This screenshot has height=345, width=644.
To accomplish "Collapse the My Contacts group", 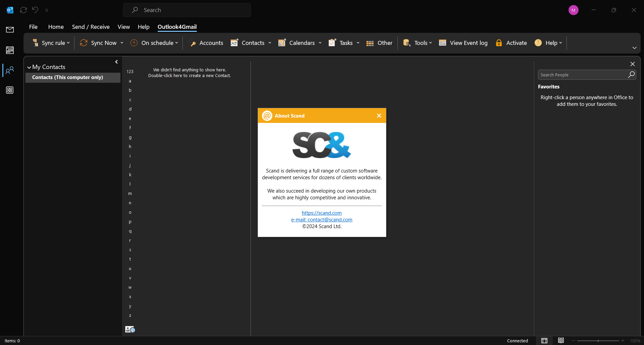I will [29, 67].
